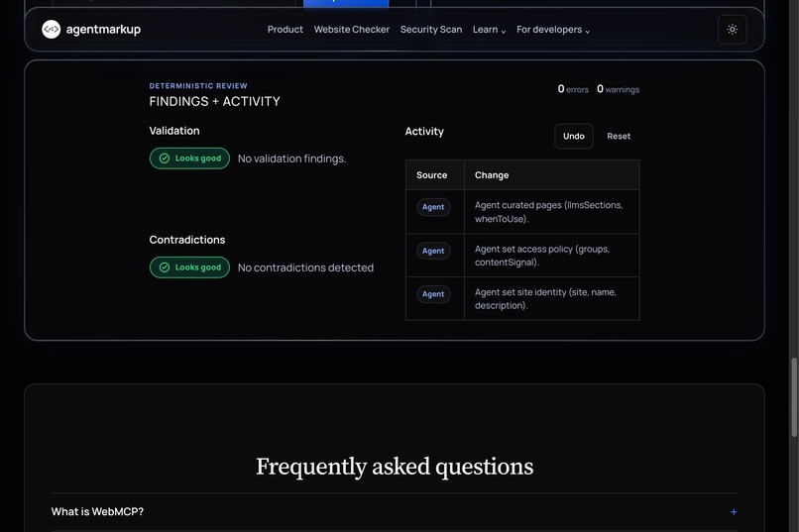The height and width of the screenshot is (532, 799).
Task: Open the Website Checker page
Action: click(x=352, y=30)
